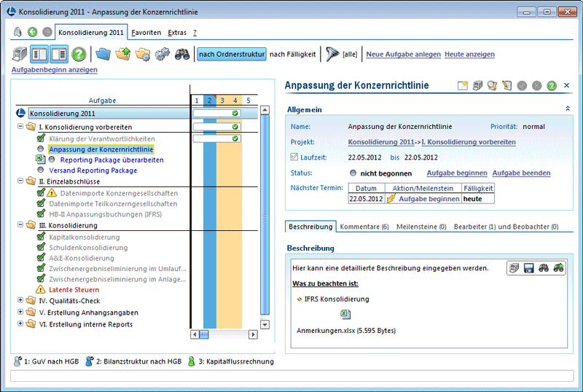Click the empty input field at window bottom
The image size is (583, 392).
[x=292, y=376]
